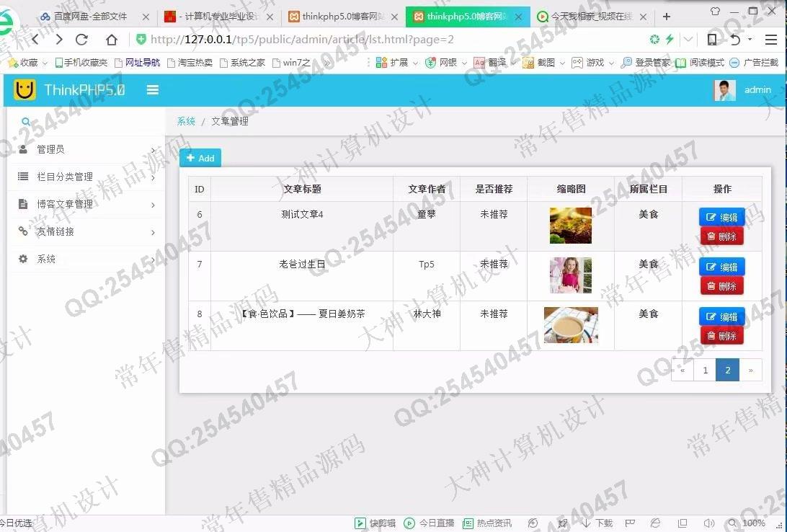Delete article 老爸过生日
Viewport: 787px width, 532px height.
(721, 286)
